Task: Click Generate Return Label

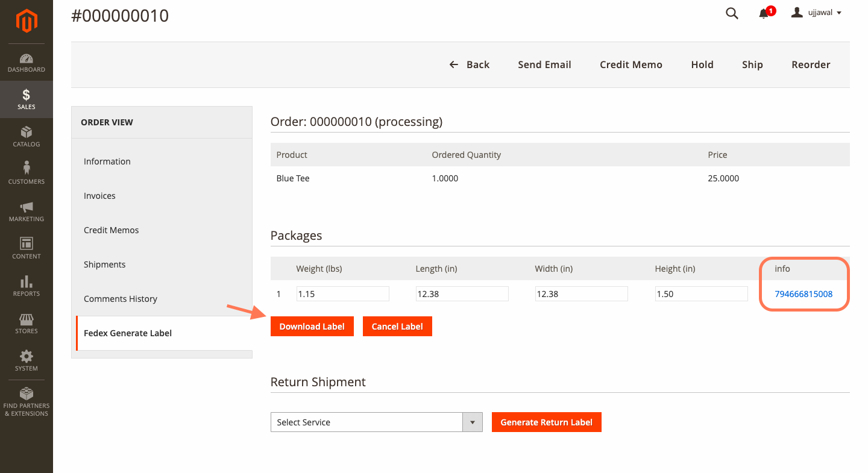Action: pos(546,422)
